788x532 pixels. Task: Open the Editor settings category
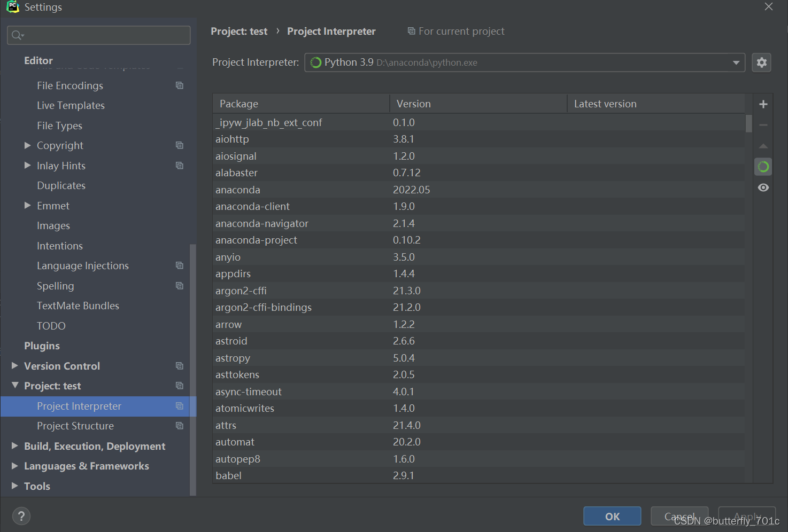[38, 60]
